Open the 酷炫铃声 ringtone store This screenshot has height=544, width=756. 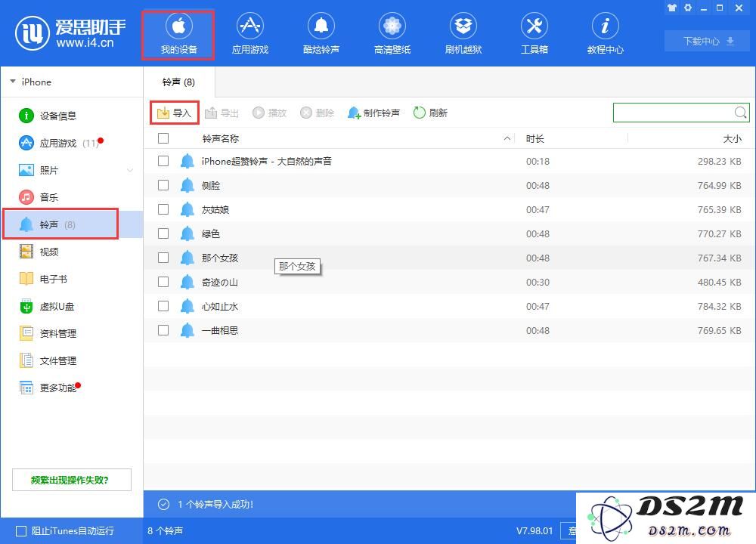point(321,35)
